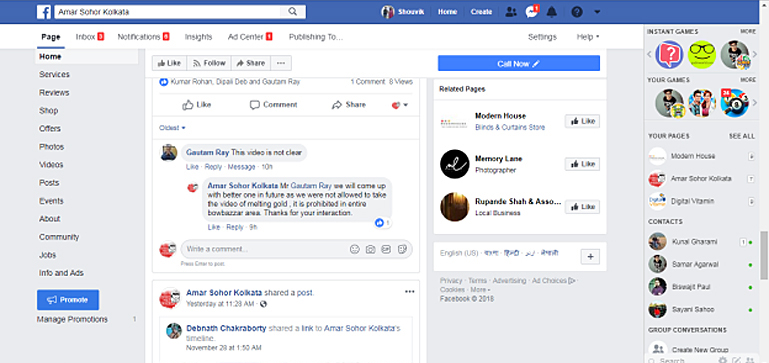Click the Call Now button
This screenshot has width=769, height=363.
[x=518, y=63]
